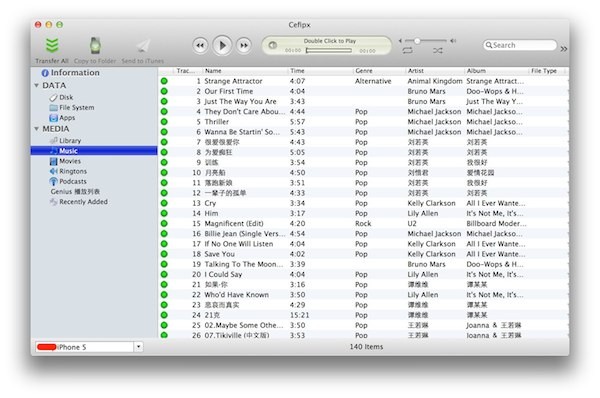Select track '02.Maybe Some Othe...'
The width and height of the screenshot is (600, 398).
coord(244,325)
